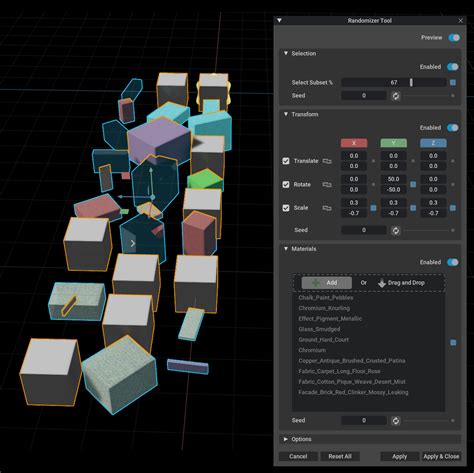
Task: Click the Select Subset % slider
Action: click(x=394, y=82)
